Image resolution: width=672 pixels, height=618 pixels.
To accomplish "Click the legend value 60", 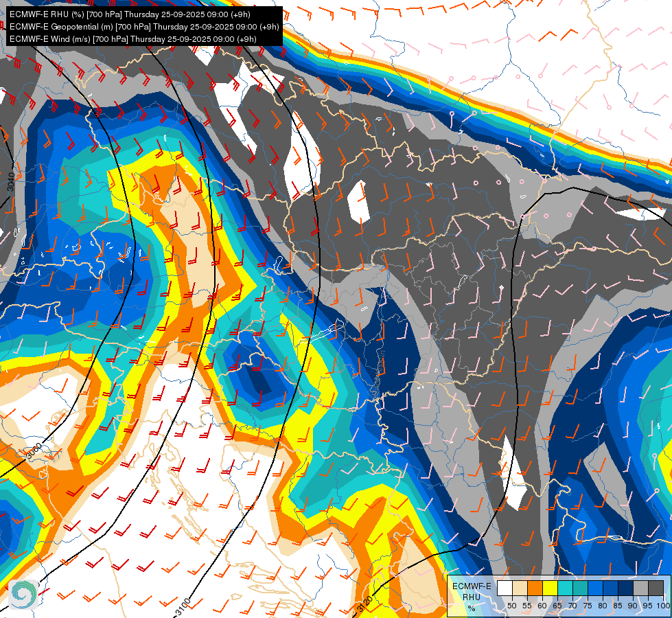I will tap(542, 606).
